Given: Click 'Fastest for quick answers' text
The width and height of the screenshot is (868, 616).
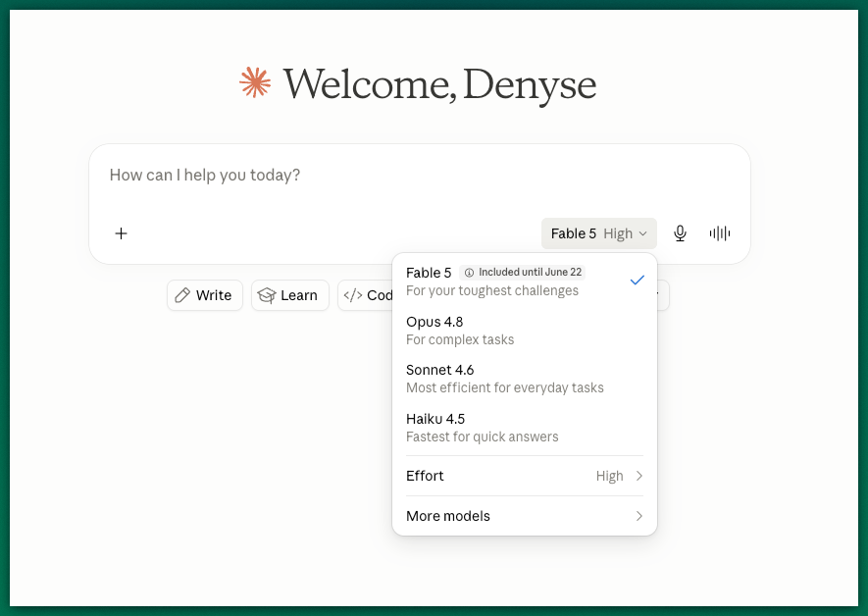Looking at the screenshot, I should point(483,436).
